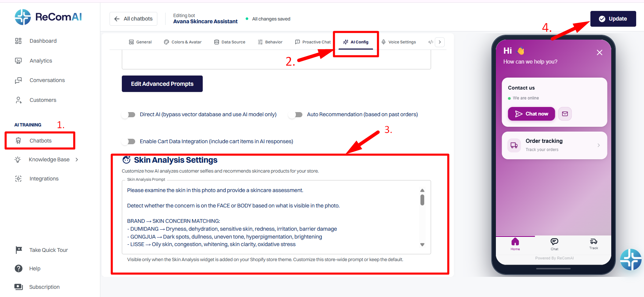Viewport: 644px width, 297px height.
Task: Click the email envelope icon in widget
Action: coord(565,114)
